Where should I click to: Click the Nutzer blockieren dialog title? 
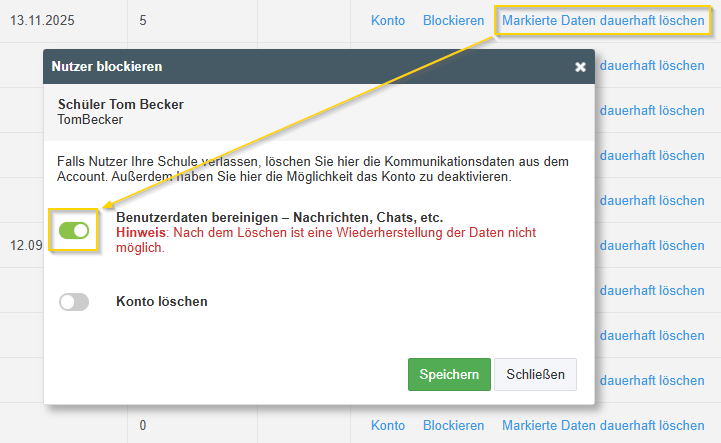pos(107,66)
